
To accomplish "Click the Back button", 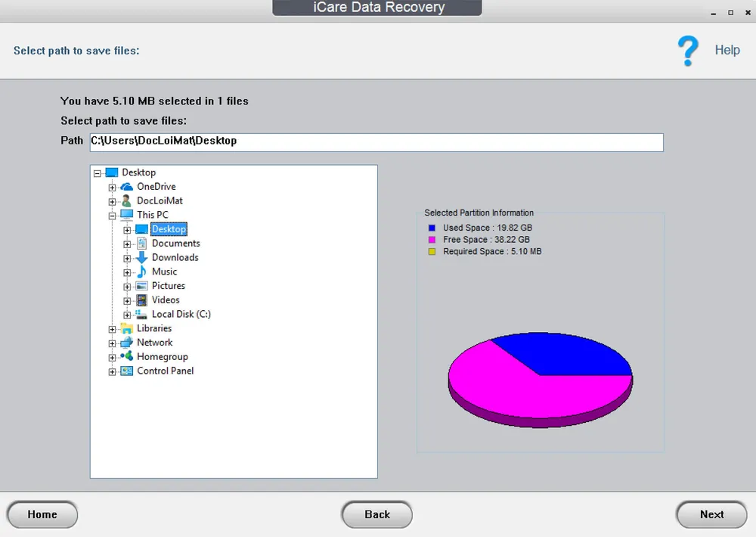I will [376, 514].
